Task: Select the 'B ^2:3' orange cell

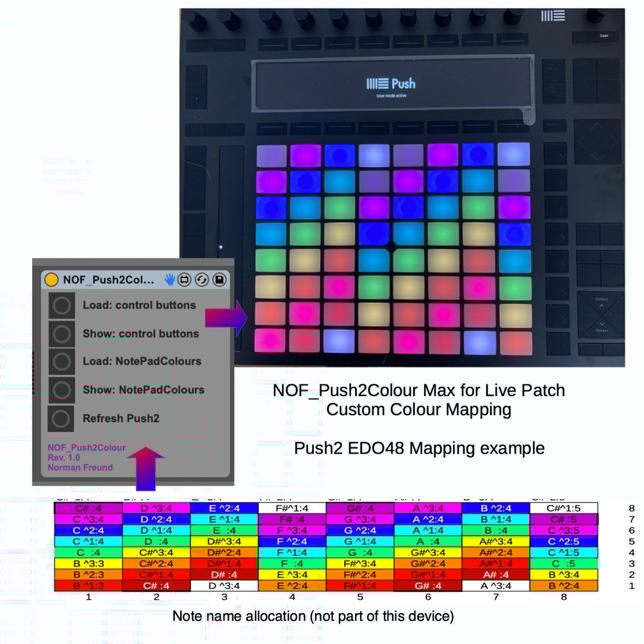Action: coord(88,575)
